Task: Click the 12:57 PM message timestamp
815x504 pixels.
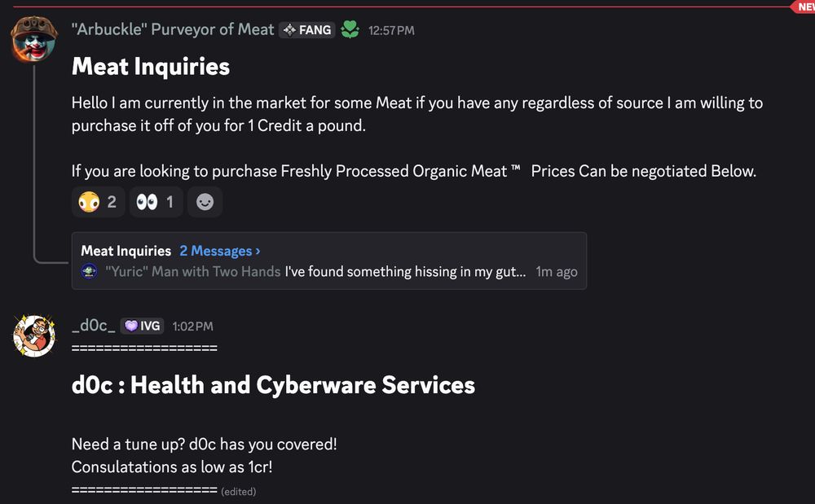Action: point(391,30)
